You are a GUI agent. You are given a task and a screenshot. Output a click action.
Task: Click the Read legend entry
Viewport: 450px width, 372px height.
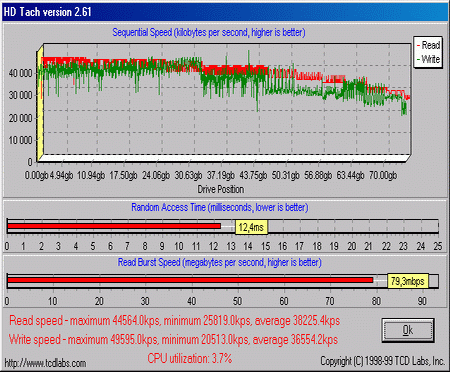coord(428,45)
